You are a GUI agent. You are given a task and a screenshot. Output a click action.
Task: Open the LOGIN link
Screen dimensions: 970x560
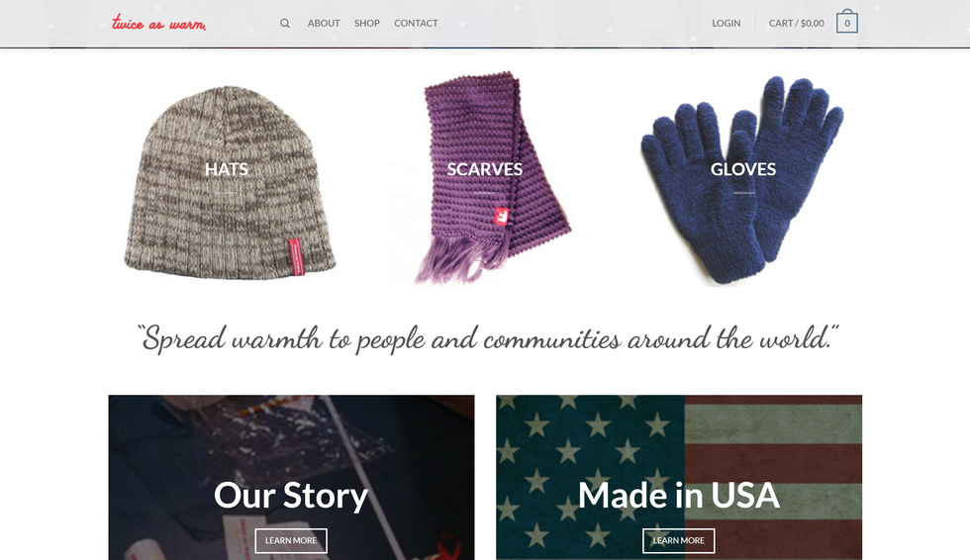tap(726, 24)
